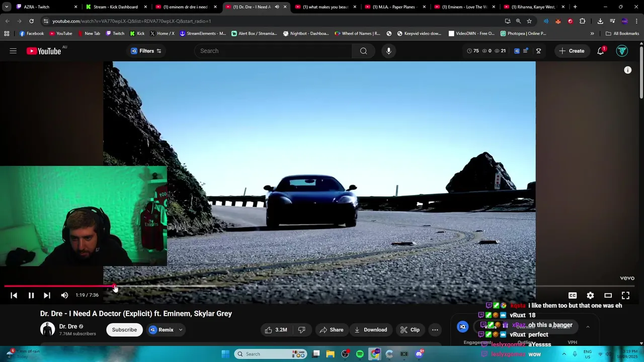Viewport: 644px width, 362px height.
Task: Reload the page
Action: tap(31, 21)
